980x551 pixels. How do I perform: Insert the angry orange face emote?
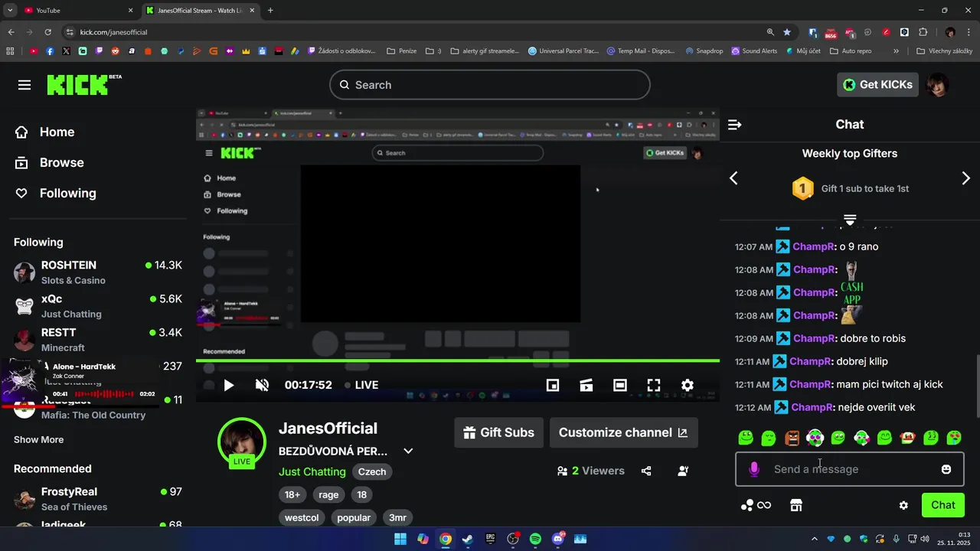tap(792, 438)
